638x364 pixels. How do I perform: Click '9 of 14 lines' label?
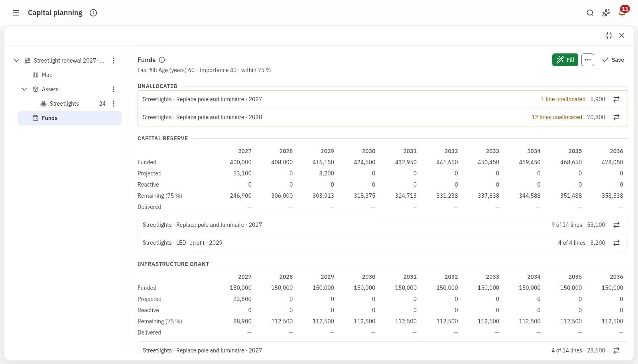[x=567, y=225]
